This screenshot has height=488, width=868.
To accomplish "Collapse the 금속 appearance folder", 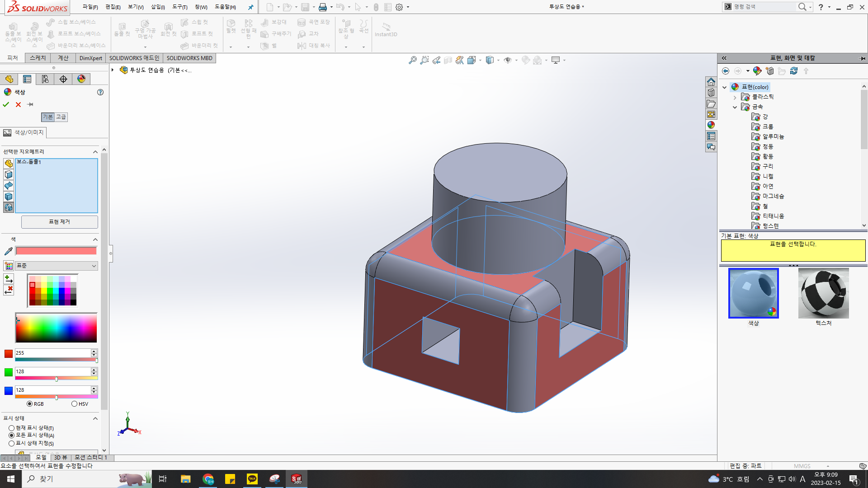I will (735, 107).
